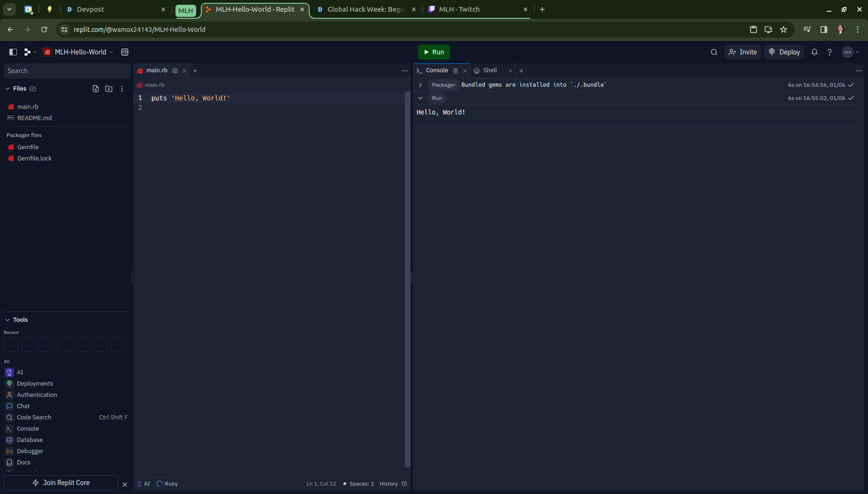The image size is (868, 494).
Task: Collapse the Files section chevron
Action: click(8, 89)
